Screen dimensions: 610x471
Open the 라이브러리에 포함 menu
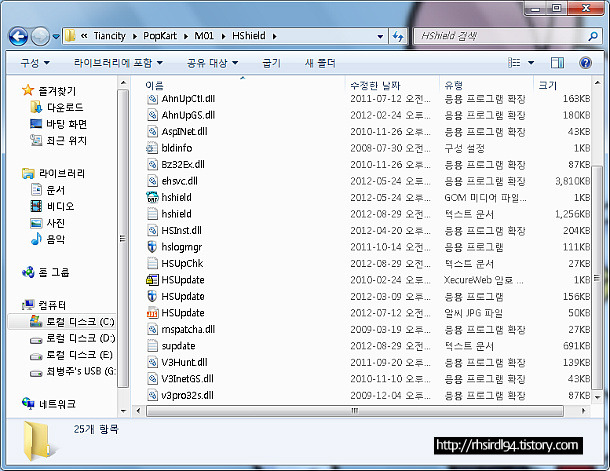118,63
